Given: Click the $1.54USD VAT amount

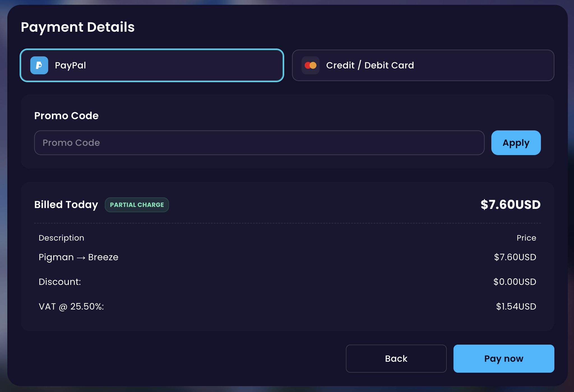Looking at the screenshot, I should [x=516, y=306].
